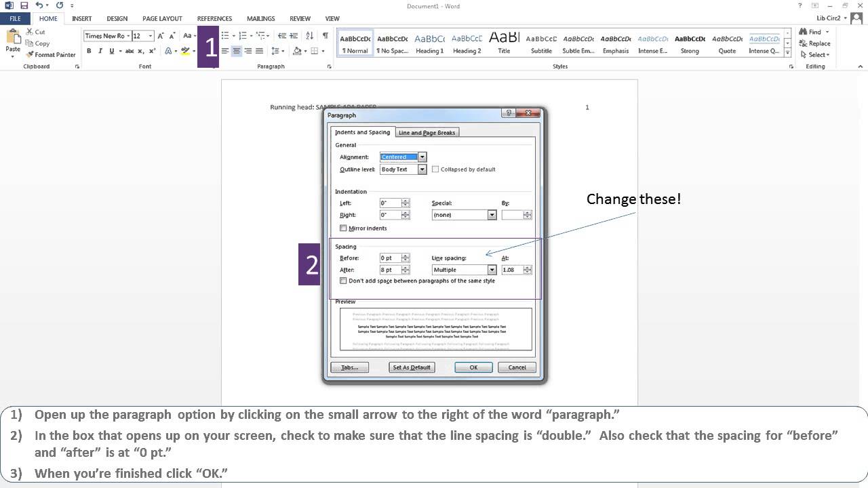Apply Bold formatting from the ribbon
This screenshot has height=488, width=868.
click(89, 51)
